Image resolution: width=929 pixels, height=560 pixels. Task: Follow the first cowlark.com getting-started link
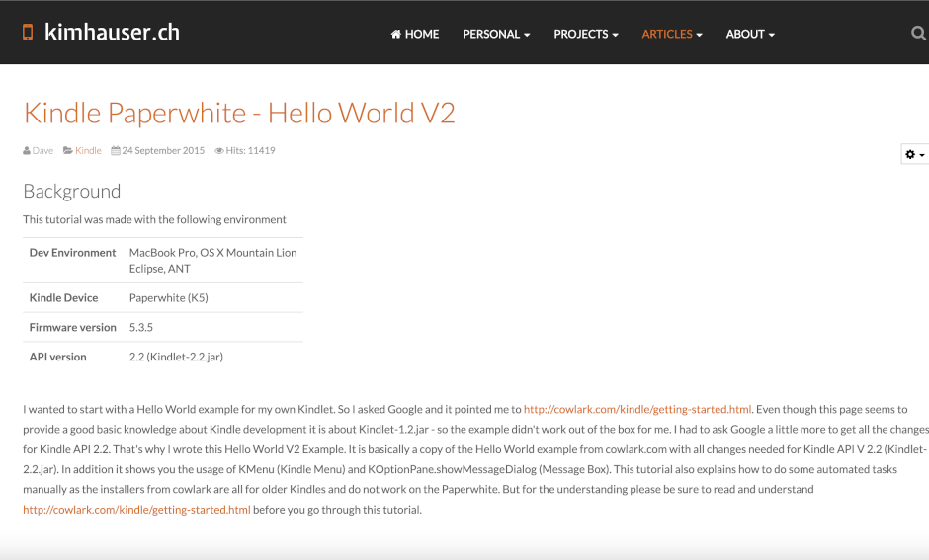click(x=637, y=409)
